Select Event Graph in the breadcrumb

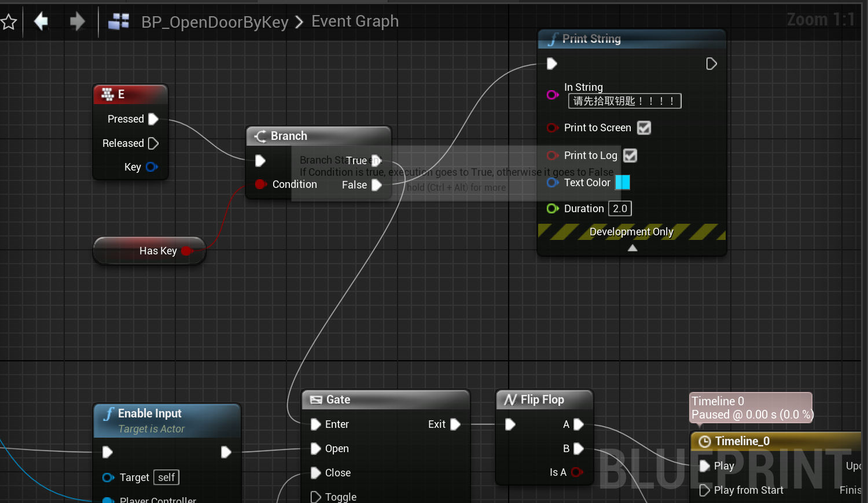tap(355, 21)
